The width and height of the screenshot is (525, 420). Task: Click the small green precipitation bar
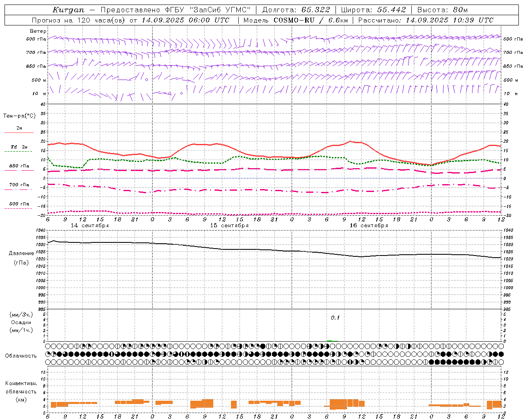coord(329,340)
